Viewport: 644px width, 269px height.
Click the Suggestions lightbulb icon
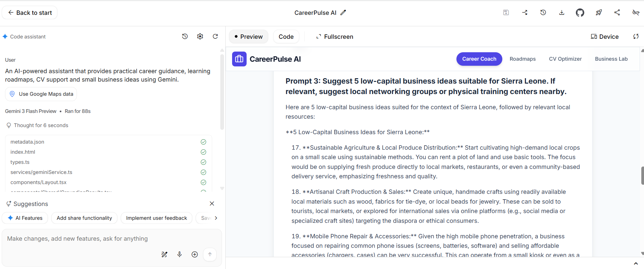coord(9,204)
